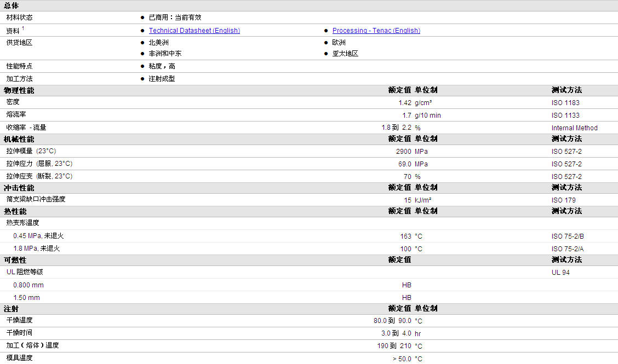Click the 69.0 tensile stress value
The width and height of the screenshot is (618, 364).
pyautogui.click(x=405, y=164)
